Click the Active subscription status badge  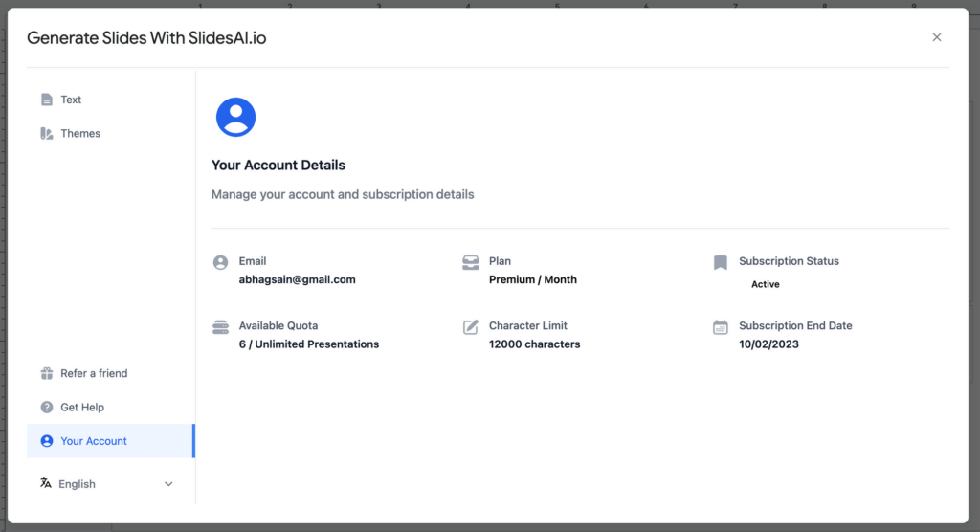765,284
